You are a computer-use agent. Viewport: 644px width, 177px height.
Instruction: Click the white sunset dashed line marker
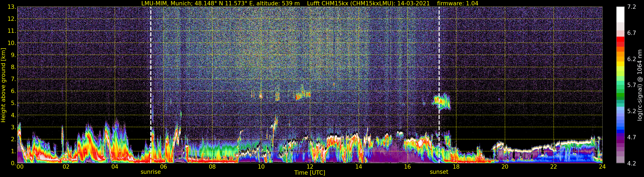click(x=439, y=85)
